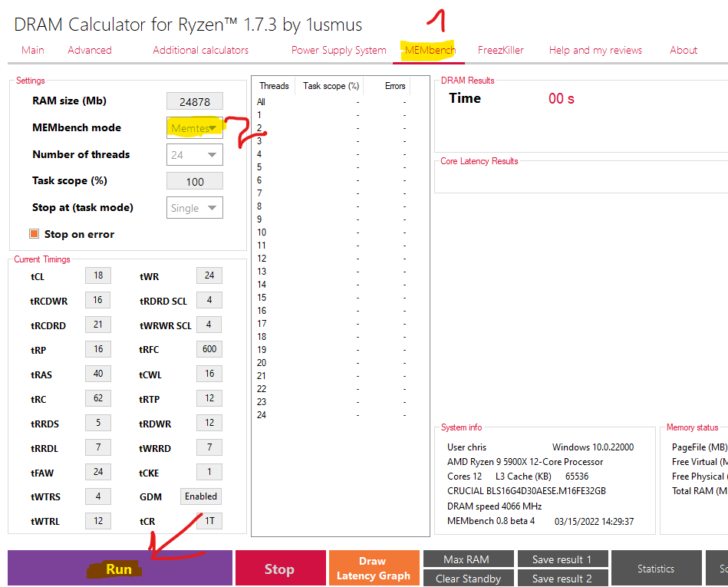Open the Additional calculators tab

(x=200, y=50)
